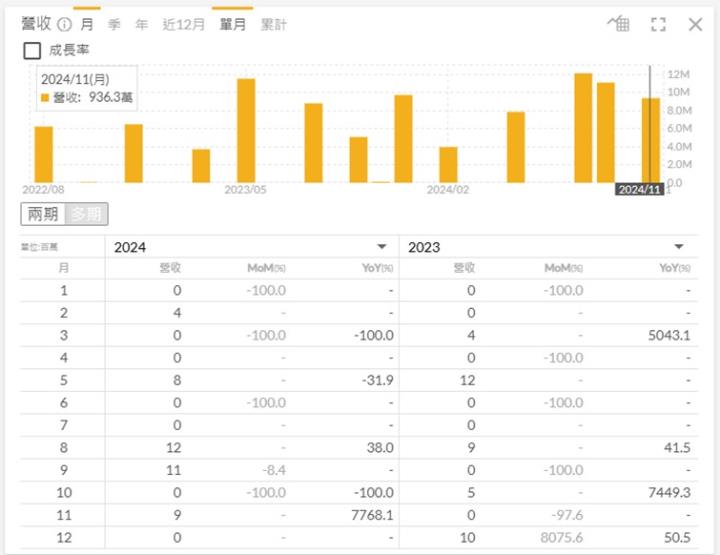This screenshot has height=555, width=720.
Task: Close the revenue panel
Action: pos(696,25)
